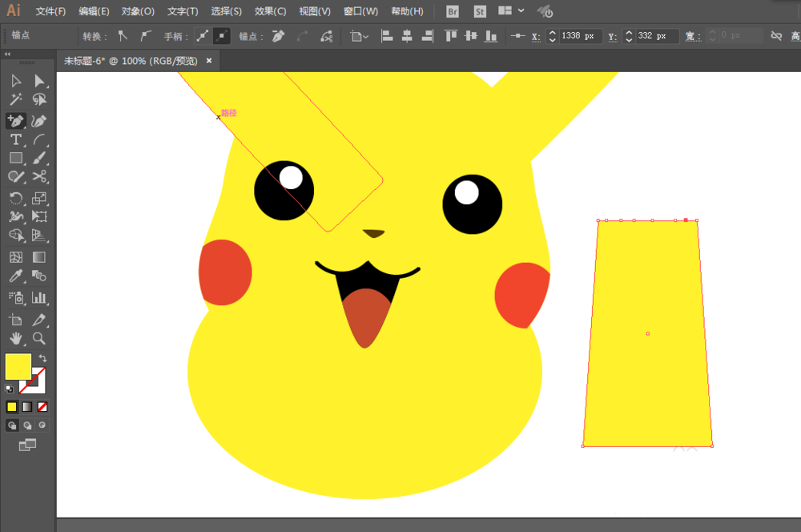
Task: Open the 效果(C) menu
Action: click(270, 11)
